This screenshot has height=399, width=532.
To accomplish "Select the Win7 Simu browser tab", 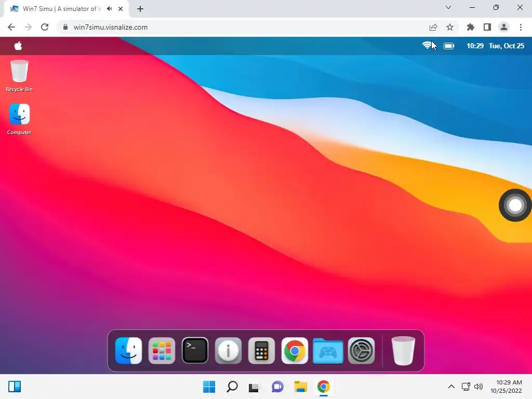I will (x=66, y=9).
